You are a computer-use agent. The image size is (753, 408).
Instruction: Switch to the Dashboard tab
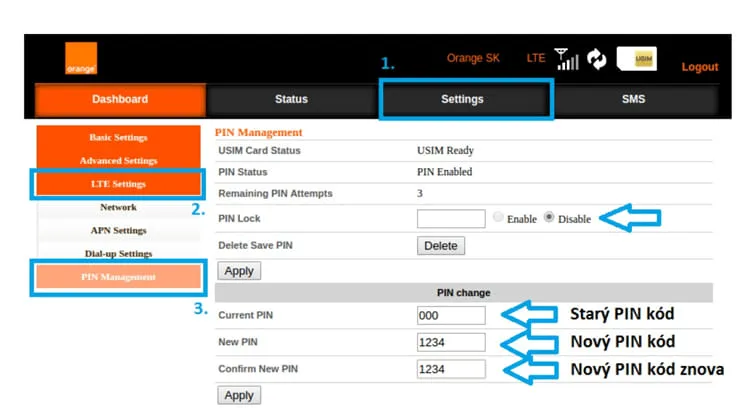120,99
